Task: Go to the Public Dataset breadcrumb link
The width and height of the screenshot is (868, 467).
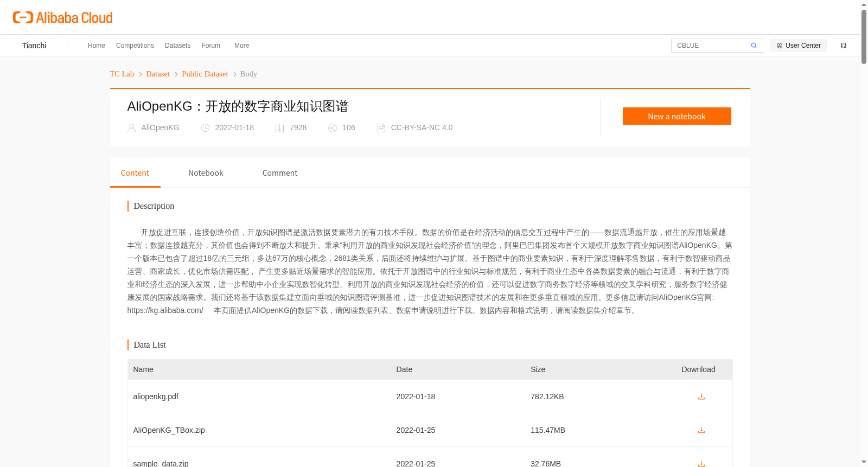Action: click(x=205, y=74)
